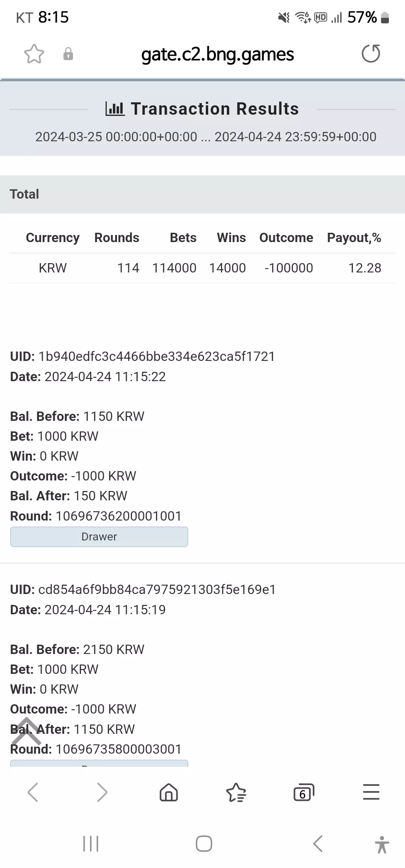Open the Drawer for round 10696736200001001

pyautogui.click(x=99, y=537)
